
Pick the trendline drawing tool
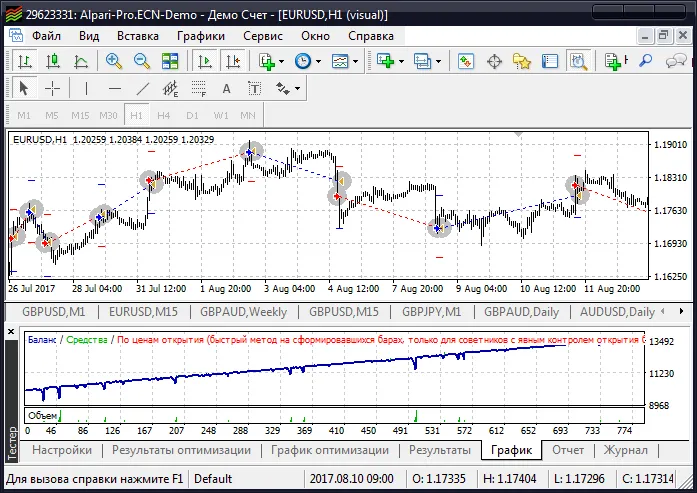click(x=142, y=88)
